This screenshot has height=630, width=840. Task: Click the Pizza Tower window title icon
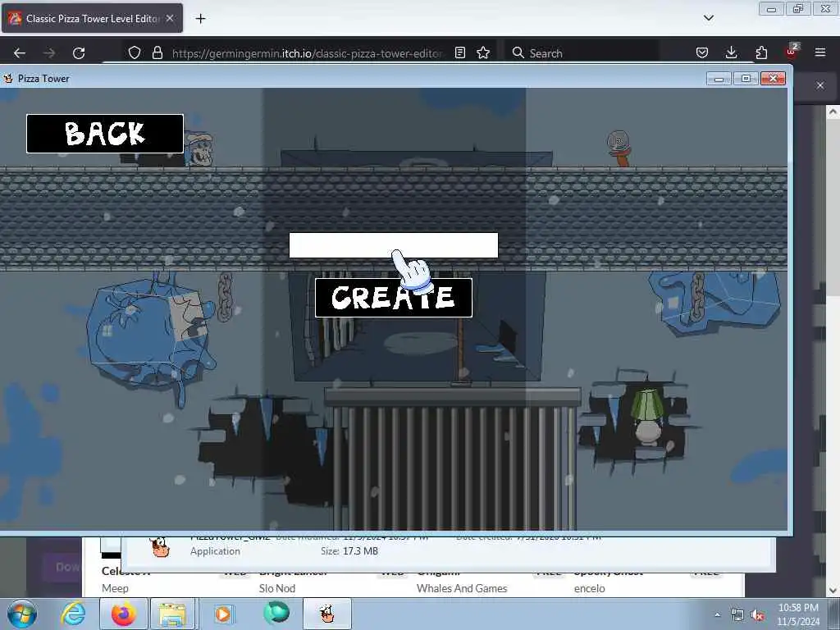[8, 79]
